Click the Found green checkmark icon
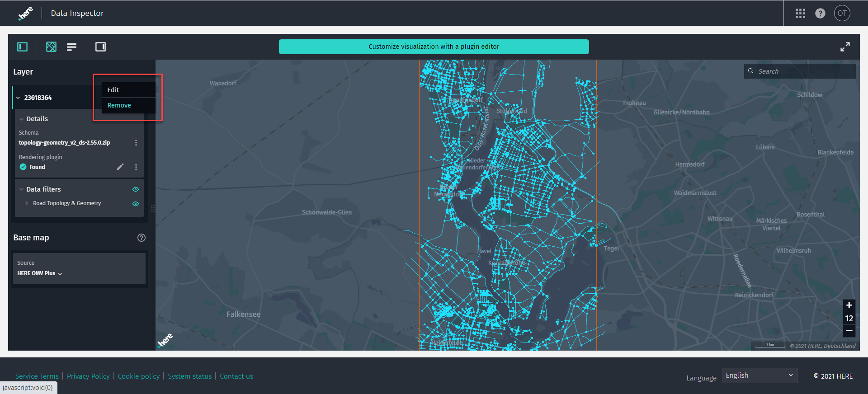The width and height of the screenshot is (868, 394). coord(23,167)
